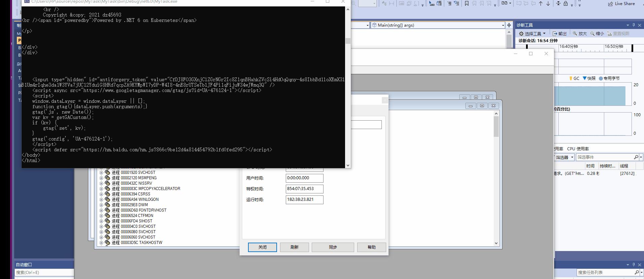Close the 诊断工具 panel
Image resolution: width=644 pixels, height=279 pixels.
tap(640, 25)
